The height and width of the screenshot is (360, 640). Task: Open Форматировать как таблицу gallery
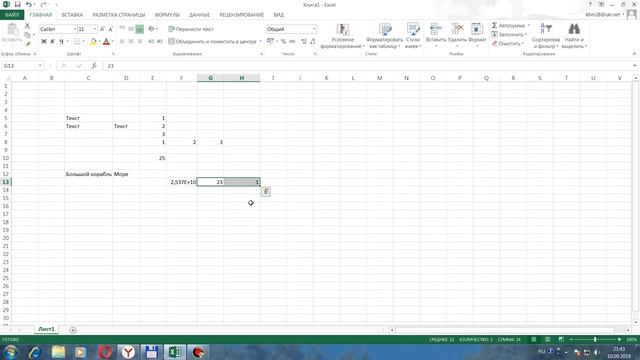384,36
